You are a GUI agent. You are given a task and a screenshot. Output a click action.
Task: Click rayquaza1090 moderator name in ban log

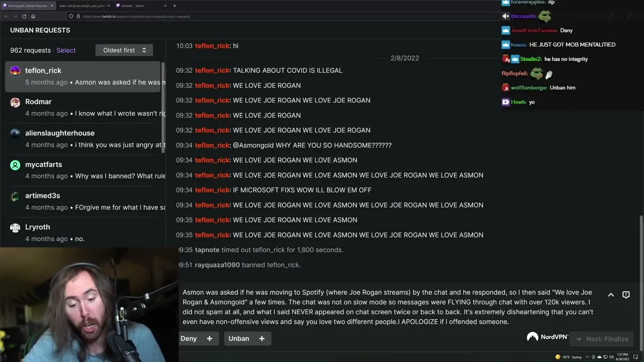[217, 265]
